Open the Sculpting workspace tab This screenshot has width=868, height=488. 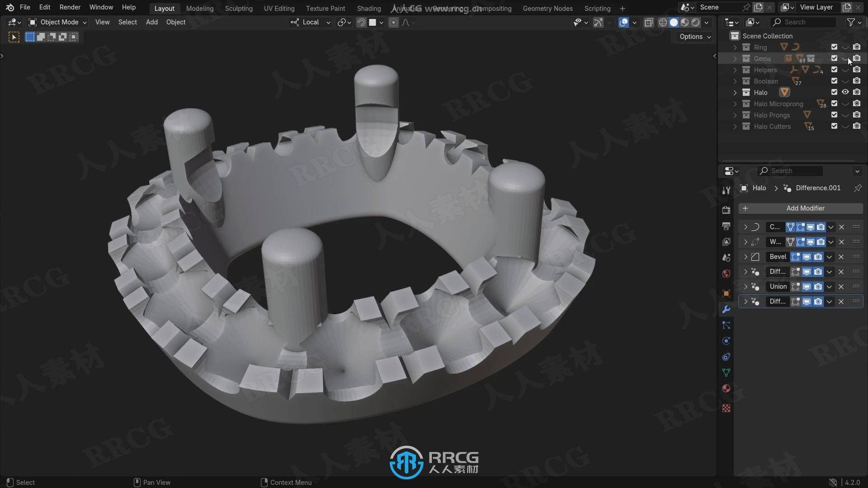(x=239, y=8)
